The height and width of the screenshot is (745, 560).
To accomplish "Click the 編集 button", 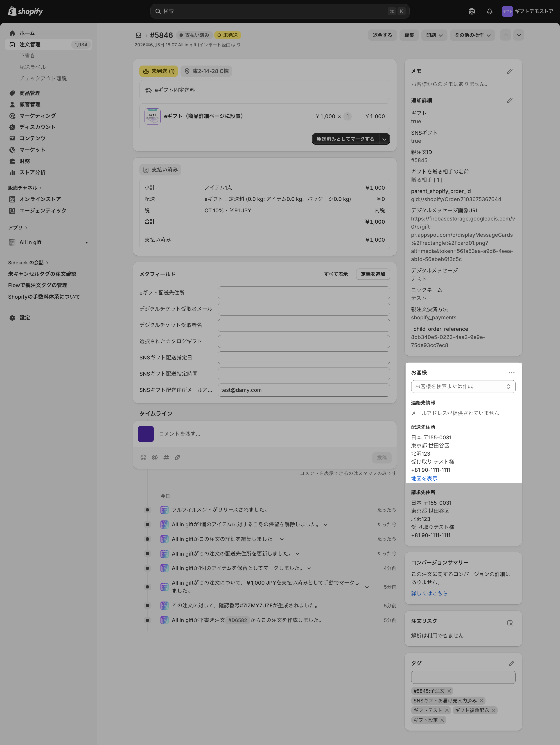I will (409, 35).
